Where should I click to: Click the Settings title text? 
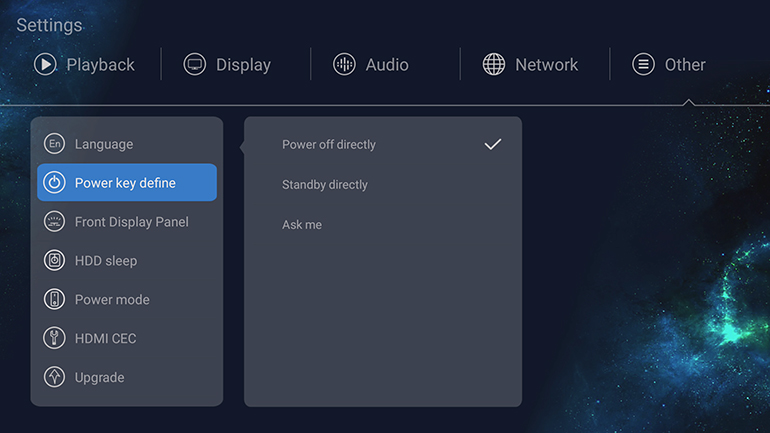[x=49, y=25]
